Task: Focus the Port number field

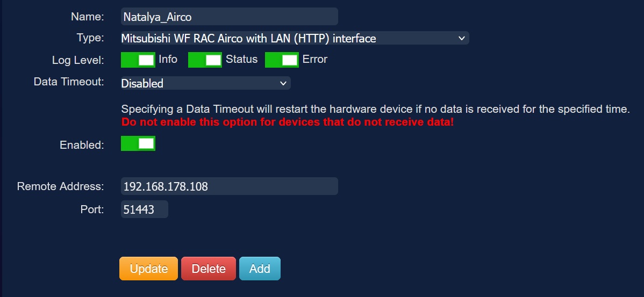Action: (x=144, y=209)
